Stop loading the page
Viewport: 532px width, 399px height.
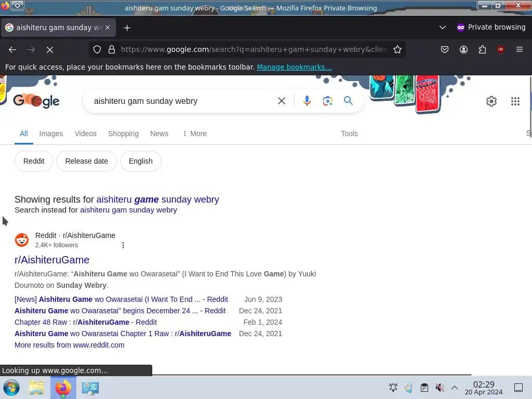(x=50, y=50)
